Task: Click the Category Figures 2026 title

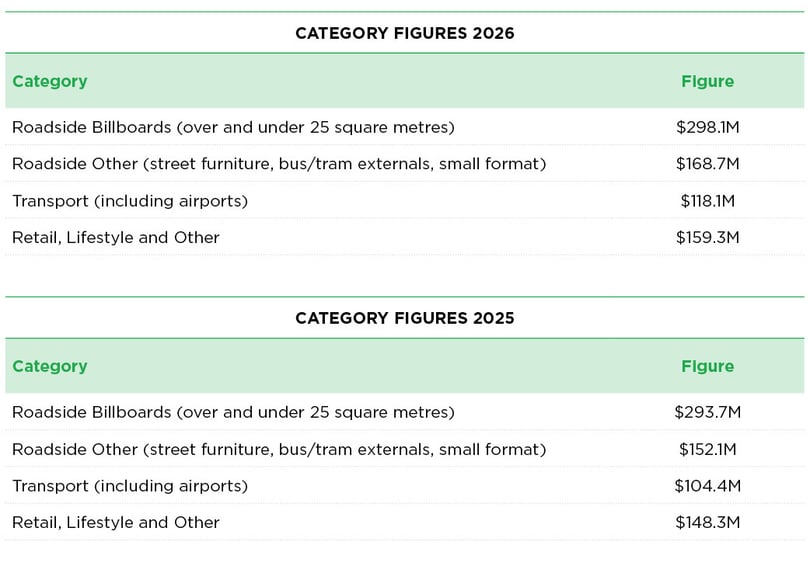Action: (404, 33)
